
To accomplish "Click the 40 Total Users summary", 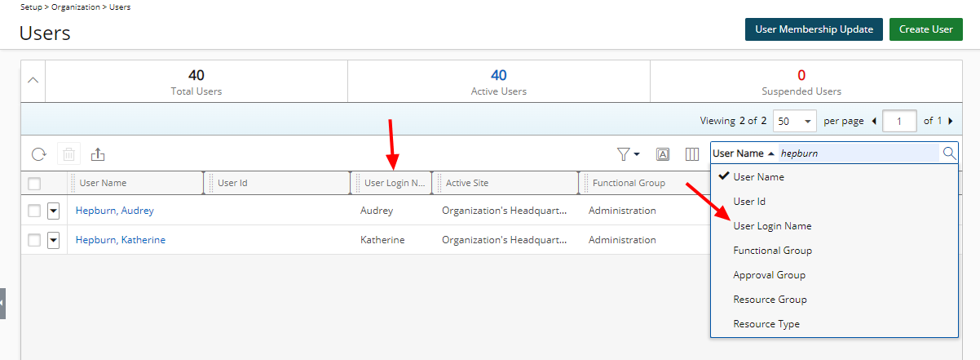I will coord(196,82).
